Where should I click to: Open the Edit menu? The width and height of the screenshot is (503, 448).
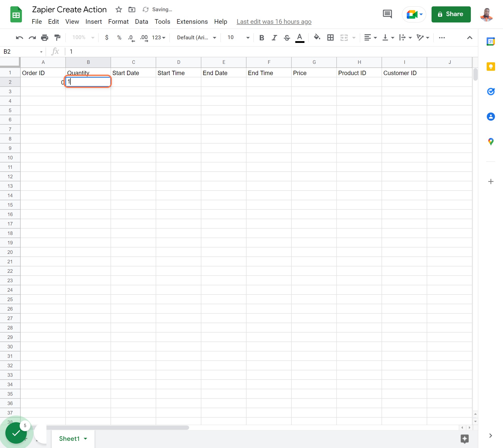pyautogui.click(x=53, y=22)
